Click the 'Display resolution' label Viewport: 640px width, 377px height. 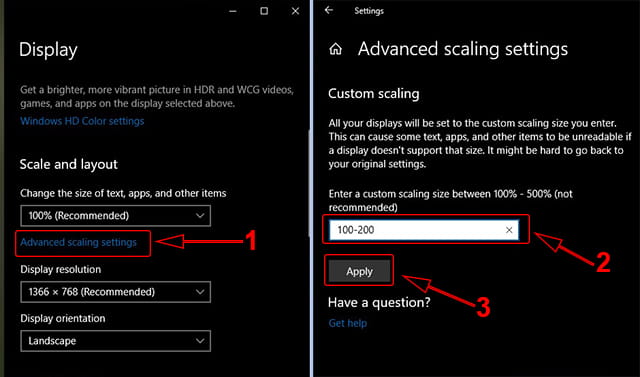[x=60, y=269]
